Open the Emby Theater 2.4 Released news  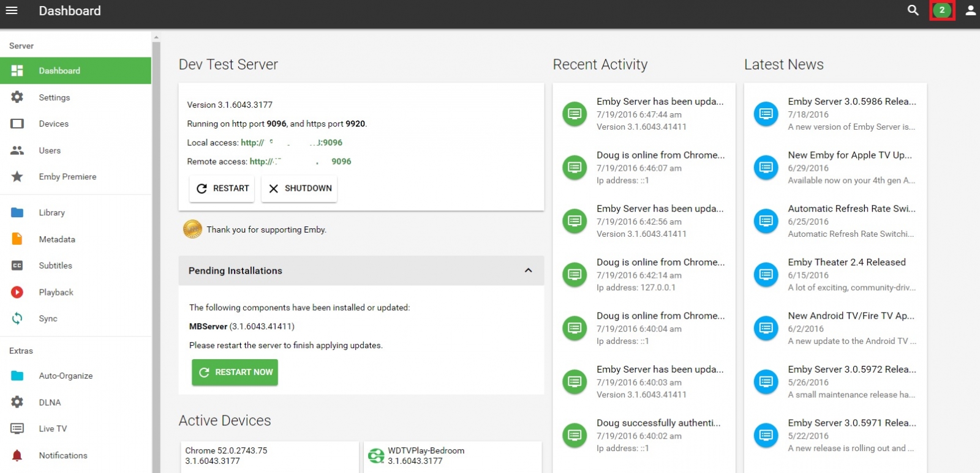click(x=846, y=262)
